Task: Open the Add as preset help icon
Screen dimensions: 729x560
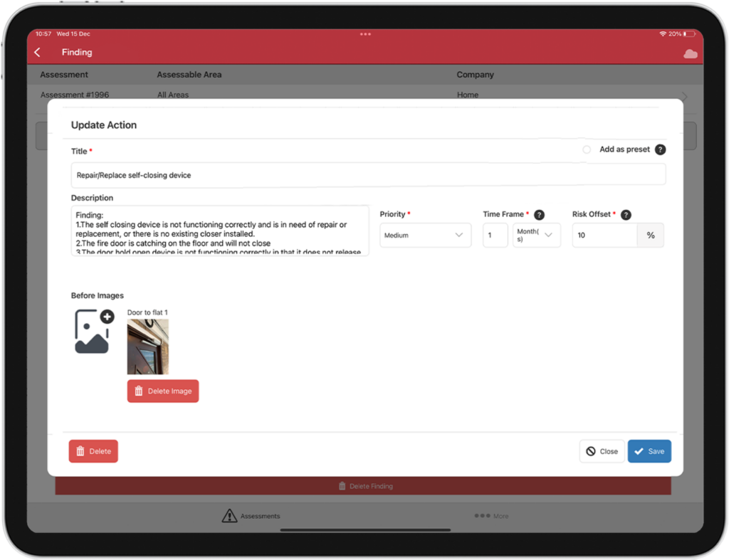Action: pos(660,149)
